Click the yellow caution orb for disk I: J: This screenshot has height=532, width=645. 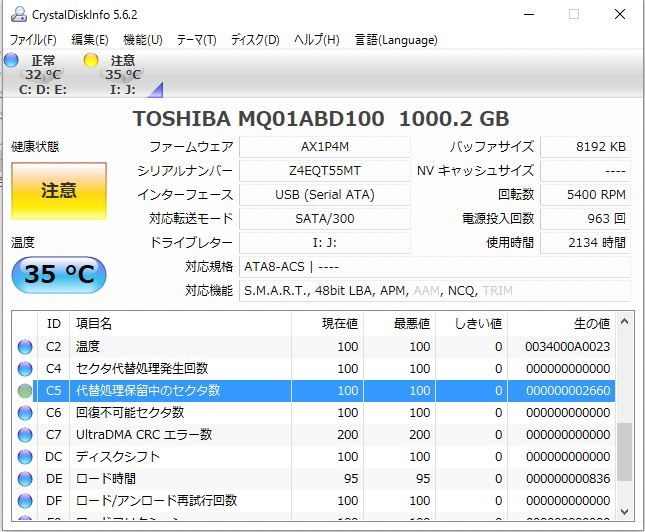click(x=91, y=60)
